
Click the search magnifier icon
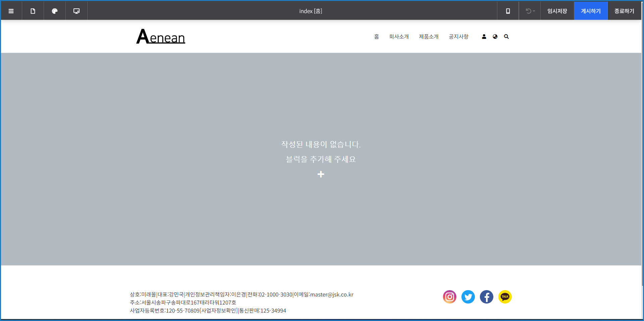click(506, 37)
